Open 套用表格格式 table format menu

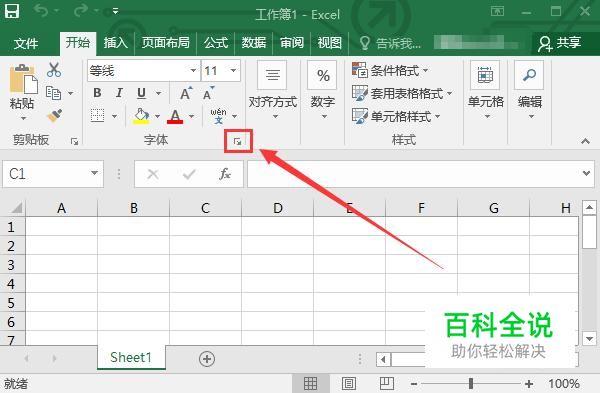pos(402,93)
